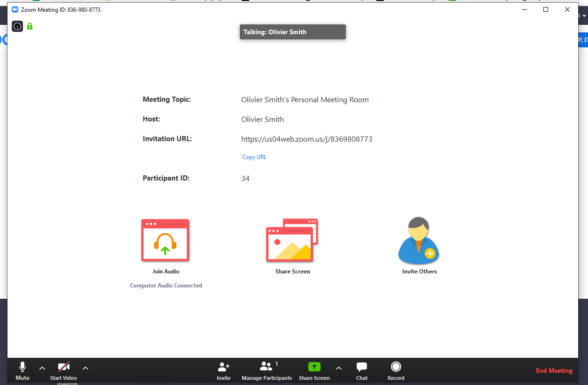
Task: Expand audio options arrow next to Mute
Action: pyautogui.click(x=42, y=368)
